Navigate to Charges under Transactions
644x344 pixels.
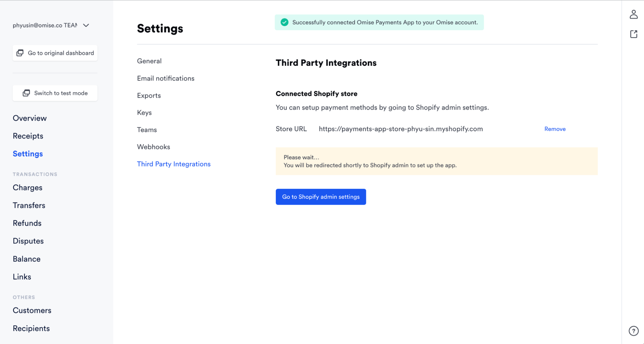click(27, 187)
